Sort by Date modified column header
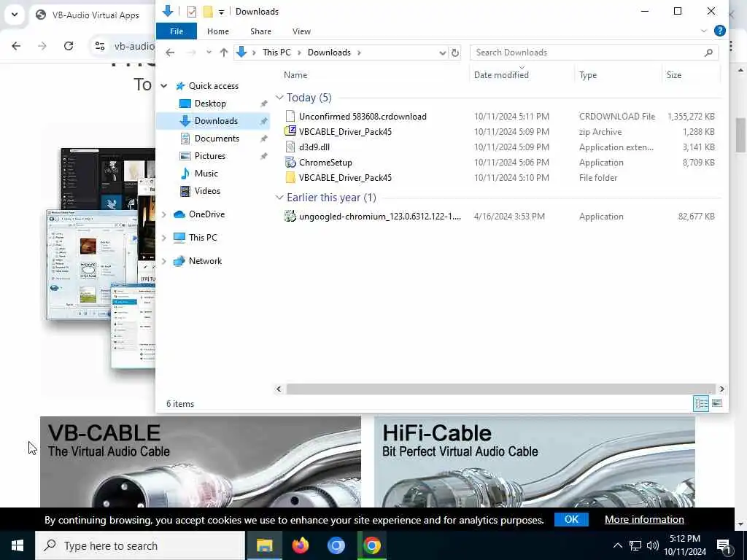Screen dimensions: 747x560 501,75
